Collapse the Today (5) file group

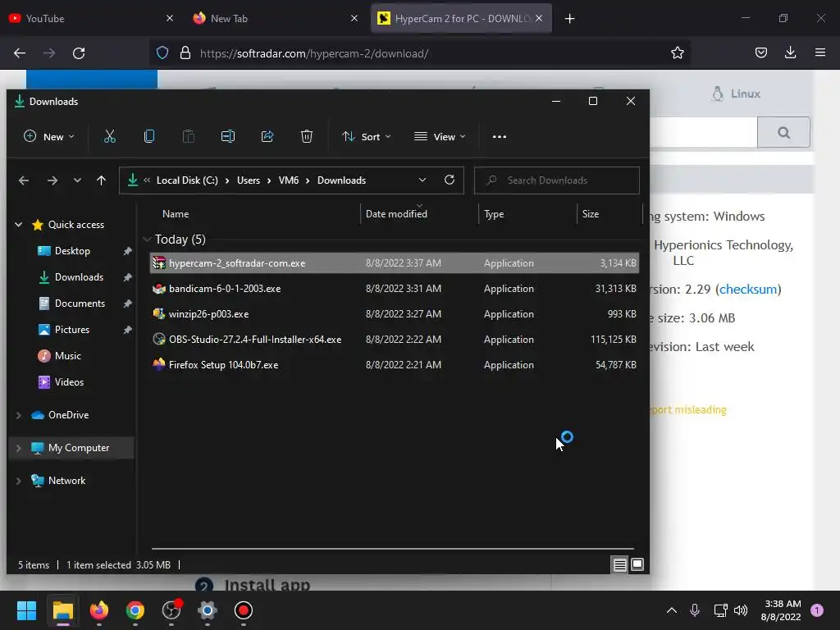(148, 240)
